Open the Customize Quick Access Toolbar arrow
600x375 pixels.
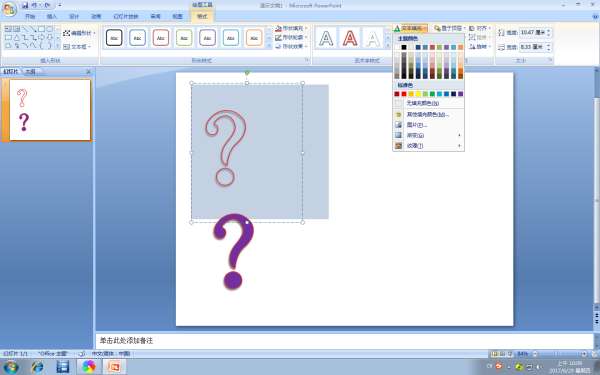pos(60,5)
